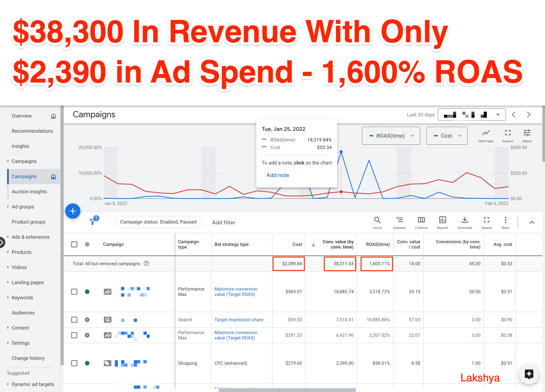Go to previous date range
The width and height of the screenshot is (545, 392).
514,115
